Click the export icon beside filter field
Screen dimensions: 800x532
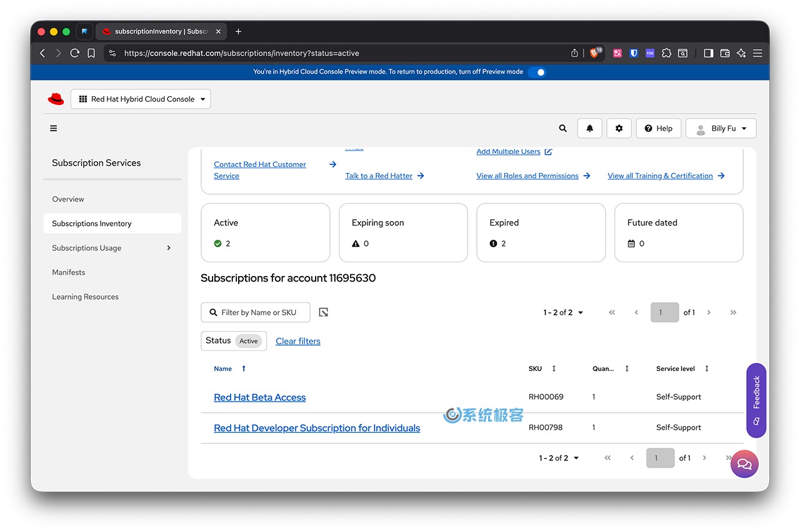323,312
